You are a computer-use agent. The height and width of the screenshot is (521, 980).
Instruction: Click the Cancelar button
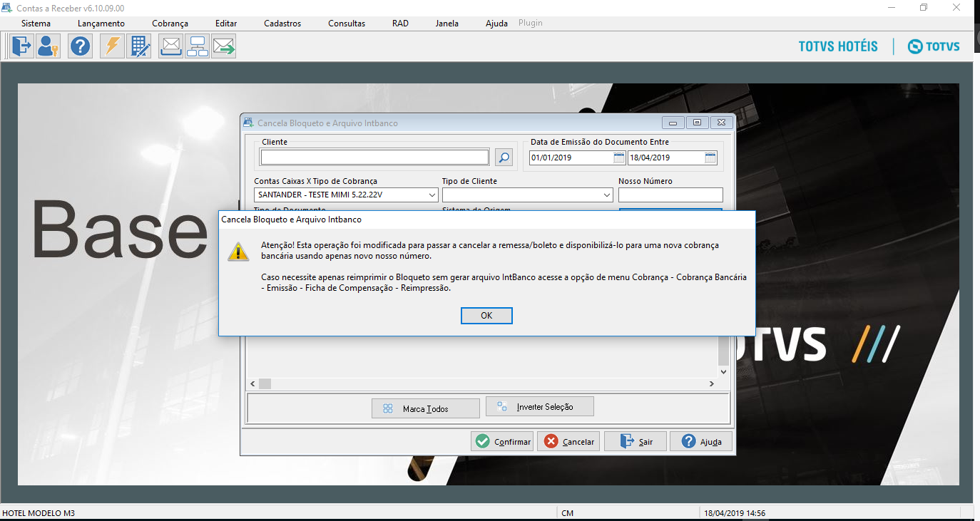click(x=568, y=441)
